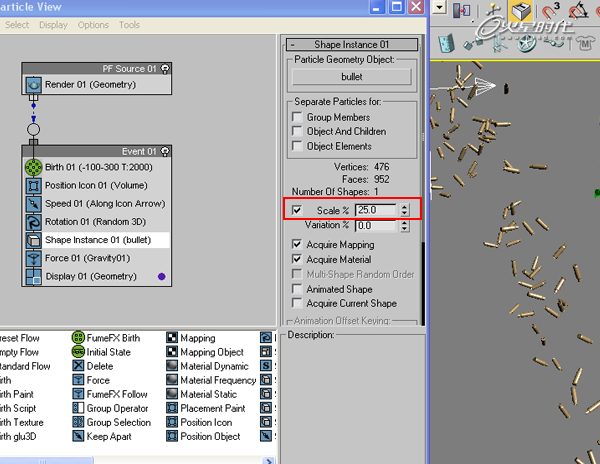Select the Rotation 01 operator icon

pos(34,222)
